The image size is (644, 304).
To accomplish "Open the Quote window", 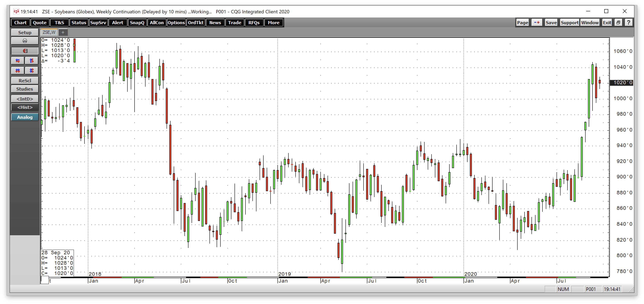I will click(40, 22).
